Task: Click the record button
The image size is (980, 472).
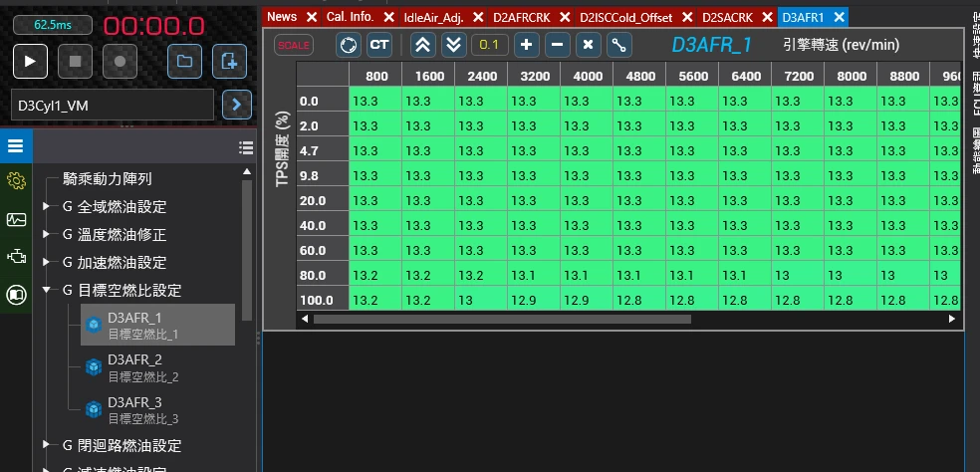Action: click(120, 62)
